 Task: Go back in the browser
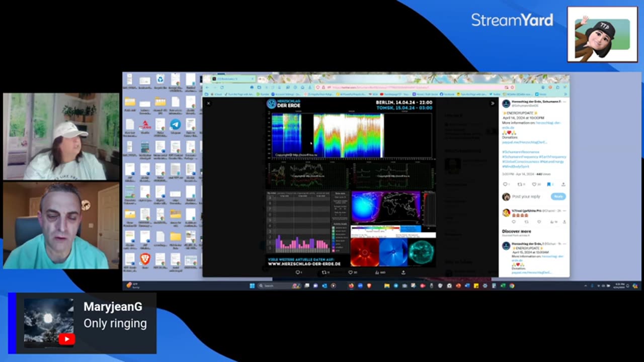click(207, 87)
